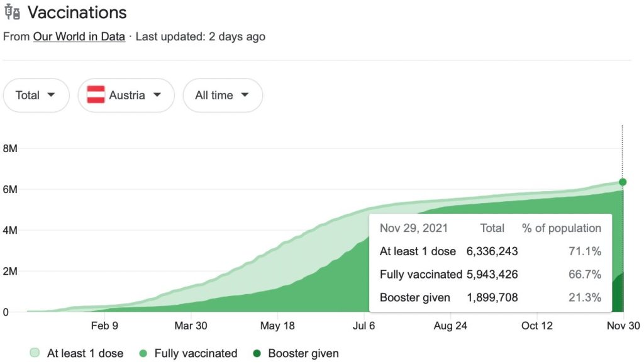
Task: Click the Nov 30 date on x-axis
Action: (x=623, y=326)
